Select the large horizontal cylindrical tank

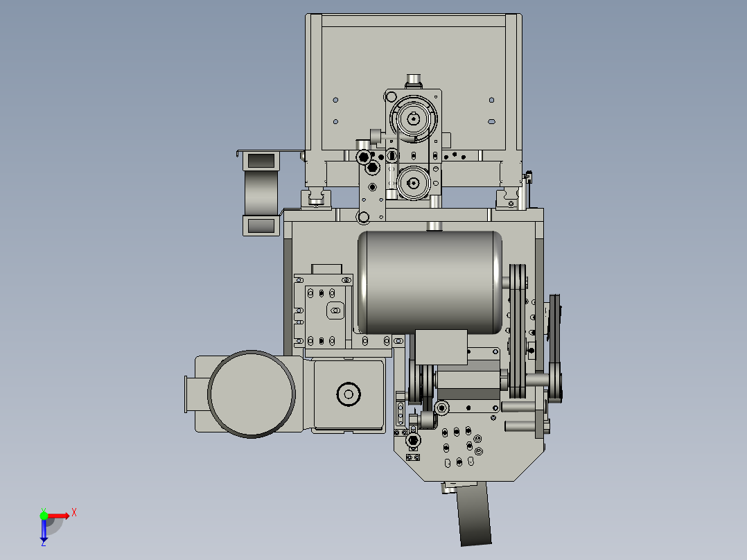(x=430, y=283)
